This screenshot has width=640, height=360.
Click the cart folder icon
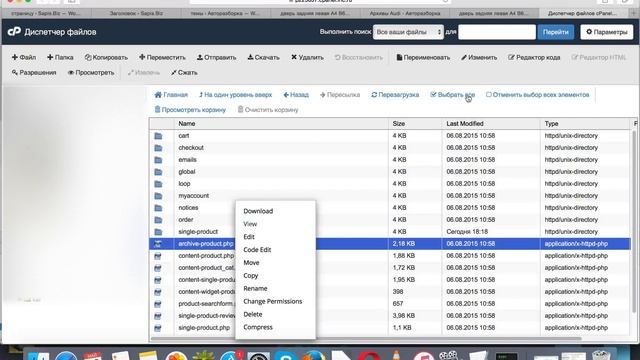click(158, 136)
